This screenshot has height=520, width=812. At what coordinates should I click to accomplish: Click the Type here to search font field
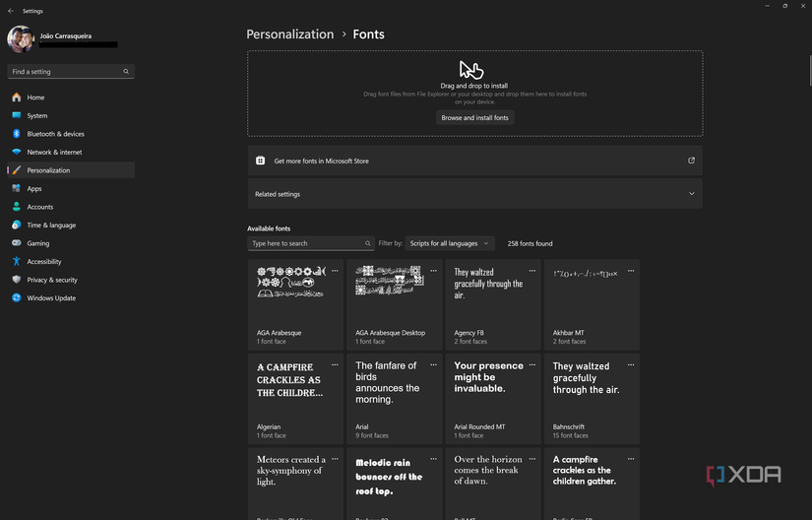311,243
